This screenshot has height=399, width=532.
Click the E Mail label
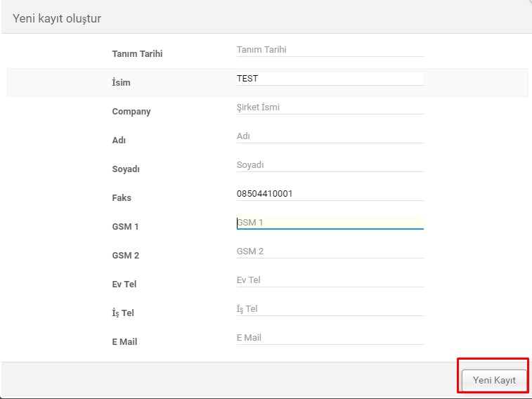click(x=124, y=341)
